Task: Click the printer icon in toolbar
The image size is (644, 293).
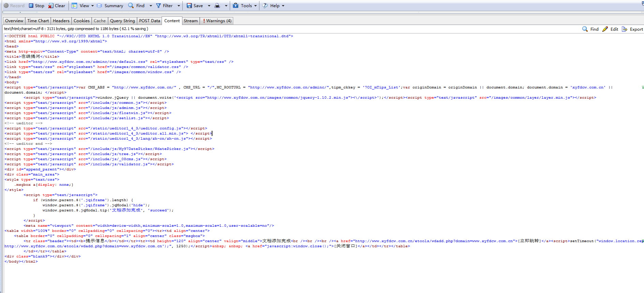Action: point(217,6)
